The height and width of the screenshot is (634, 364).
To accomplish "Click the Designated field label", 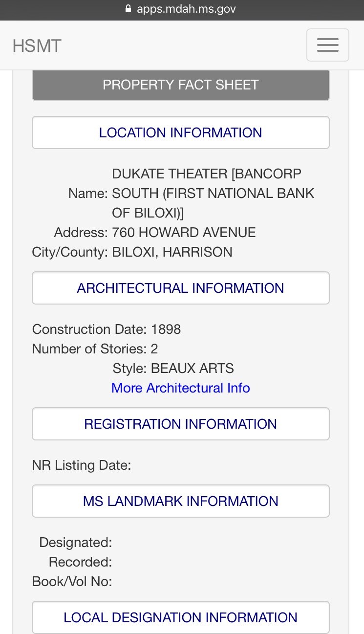I will (76, 542).
